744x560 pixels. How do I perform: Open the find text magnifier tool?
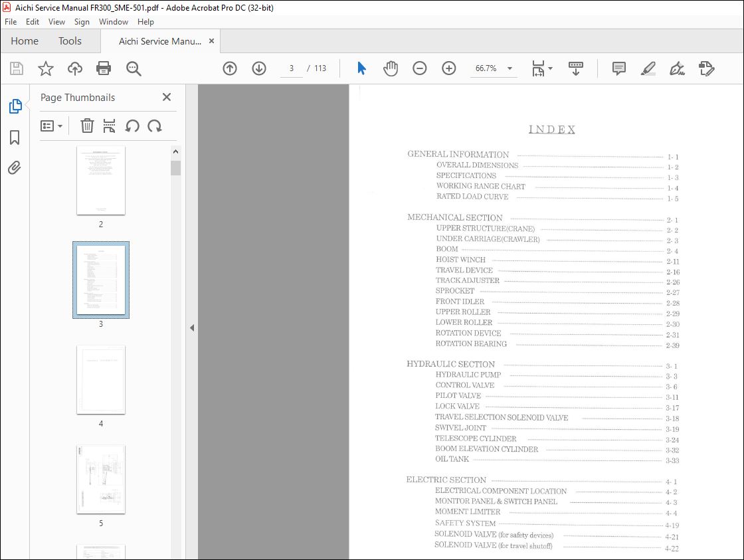point(134,69)
